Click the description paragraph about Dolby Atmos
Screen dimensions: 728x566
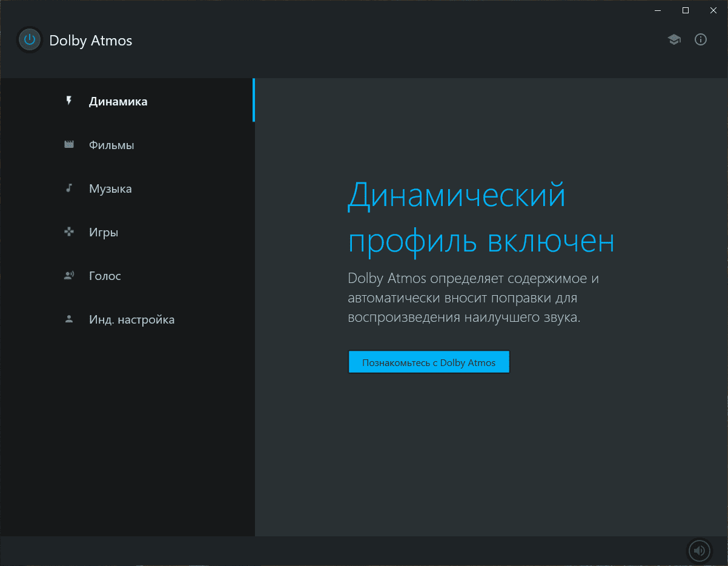(474, 298)
